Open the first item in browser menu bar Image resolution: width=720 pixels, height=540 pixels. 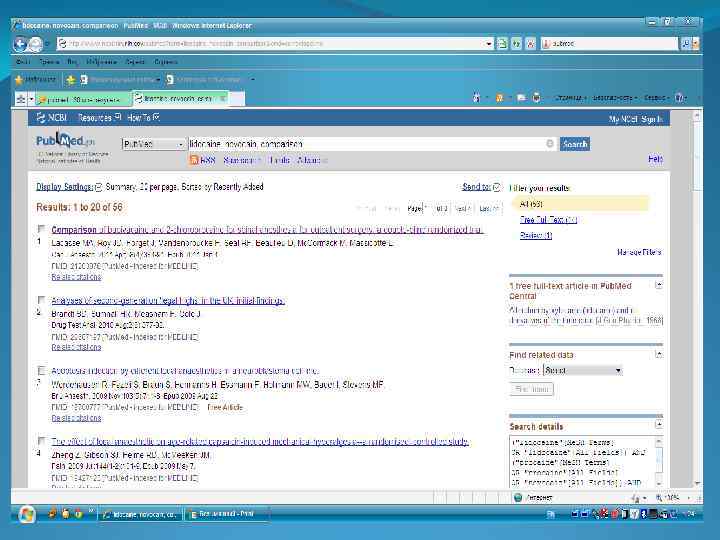pos(23,62)
